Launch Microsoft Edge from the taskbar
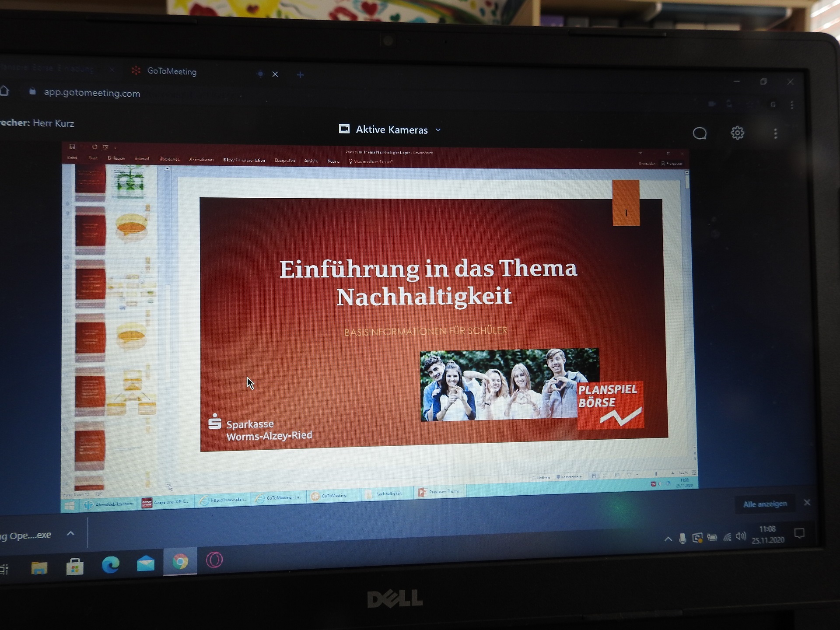 (110, 564)
